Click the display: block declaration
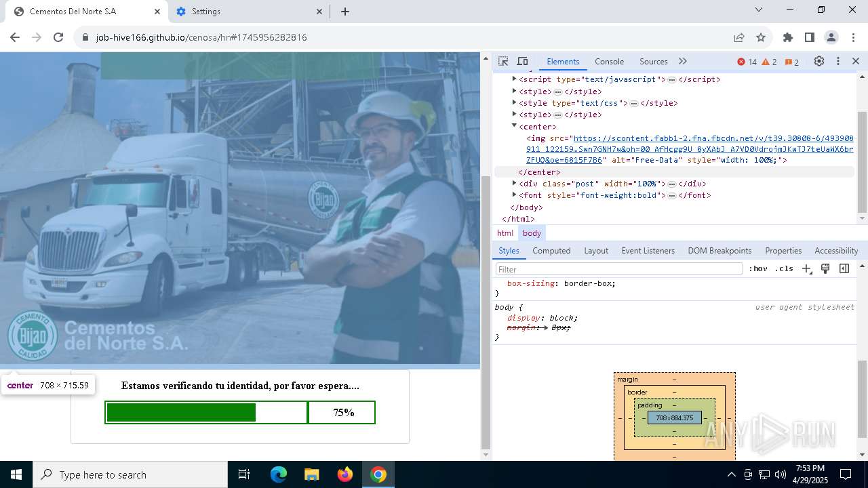 pyautogui.click(x=542, y=318)
